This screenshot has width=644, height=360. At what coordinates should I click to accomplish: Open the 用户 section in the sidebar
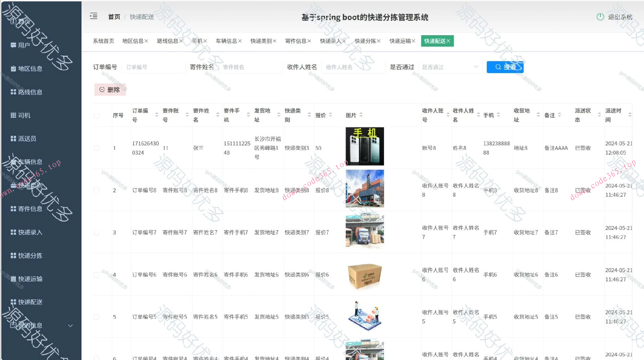click(x=23, y=45)
